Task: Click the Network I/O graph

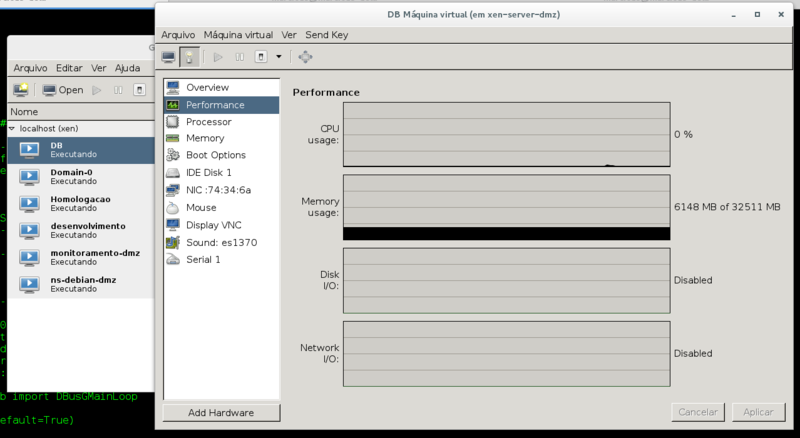Action: coord(507,353)
